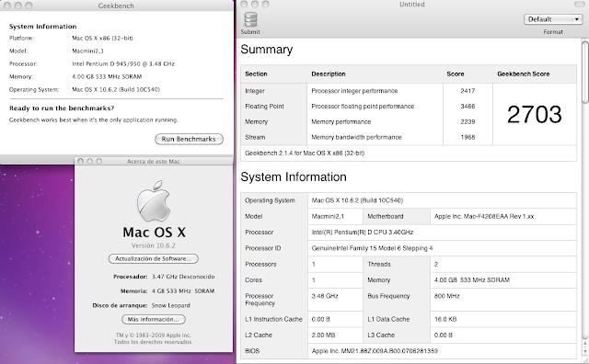Click Geekbench 2.1.4 for Mac OS X text
Screen dimensions: 589x364
(305, 154)
